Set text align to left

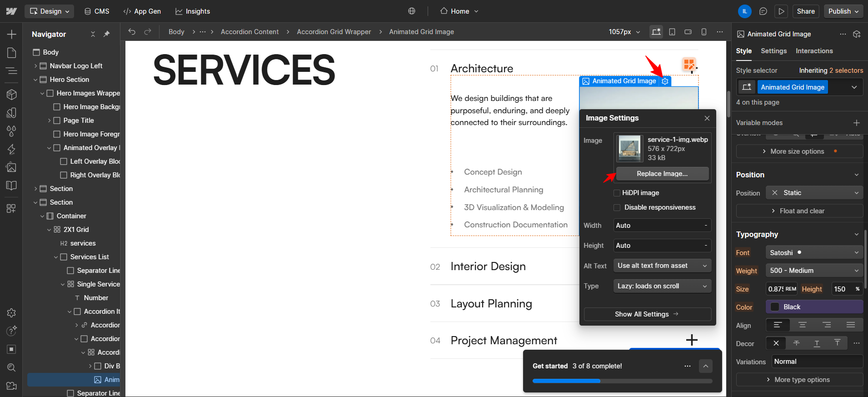click(778, 325)
